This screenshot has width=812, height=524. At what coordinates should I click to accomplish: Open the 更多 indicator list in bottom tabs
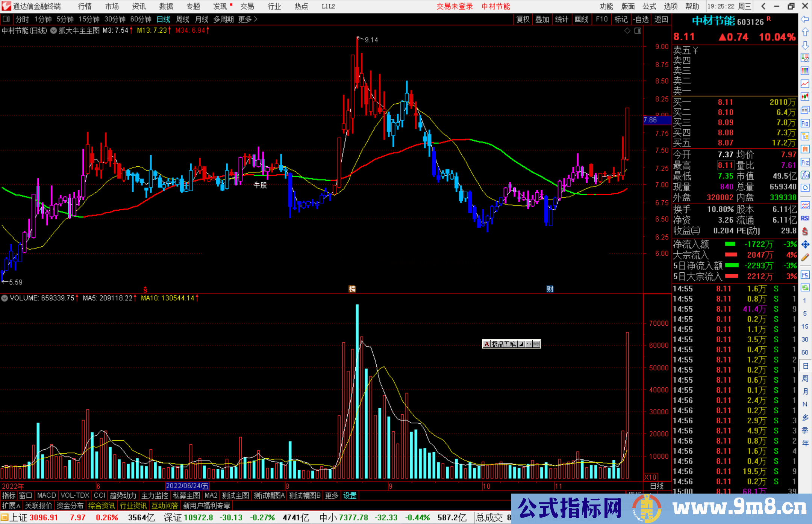click(x=331, y=495)
